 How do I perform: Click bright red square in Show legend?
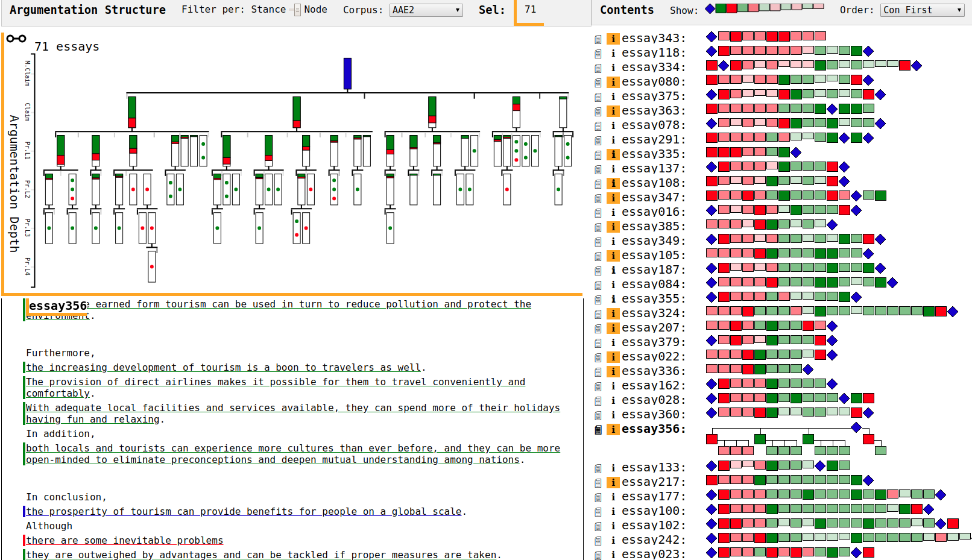tap(731, 8)
